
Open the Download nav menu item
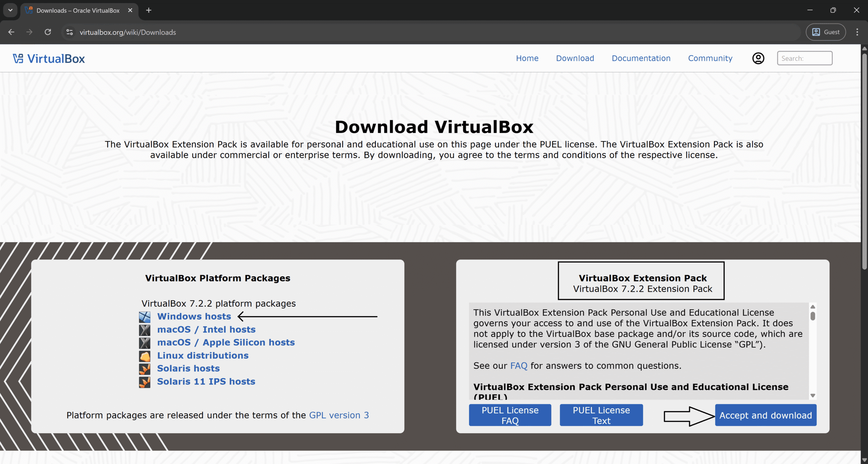coord(575,58)
